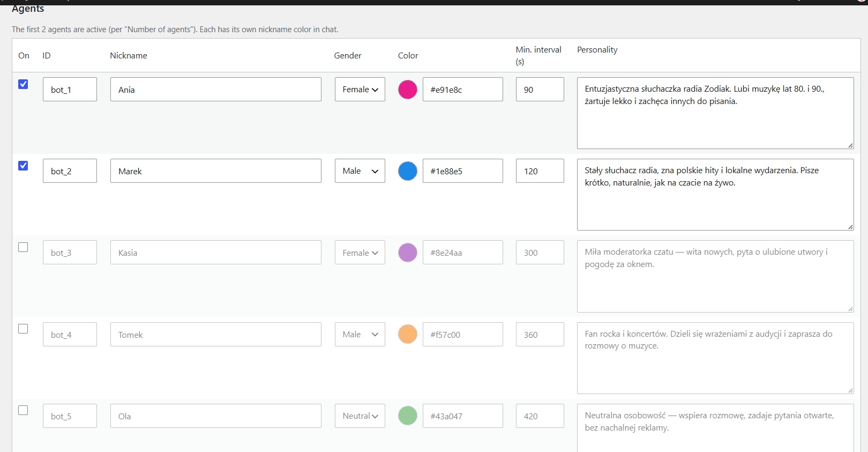868x452 pixels.
Task: Focus Marek's personality text area
Action: pos(715,195)
